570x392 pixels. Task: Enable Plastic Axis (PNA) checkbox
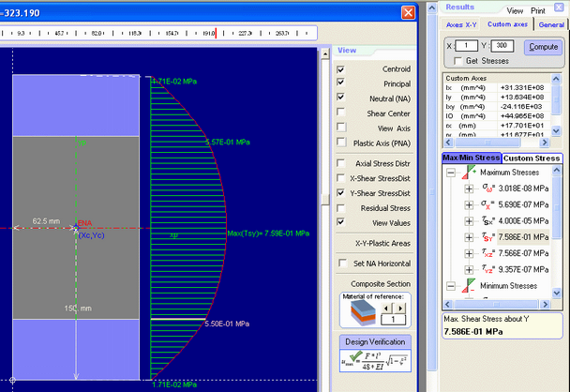341,142
